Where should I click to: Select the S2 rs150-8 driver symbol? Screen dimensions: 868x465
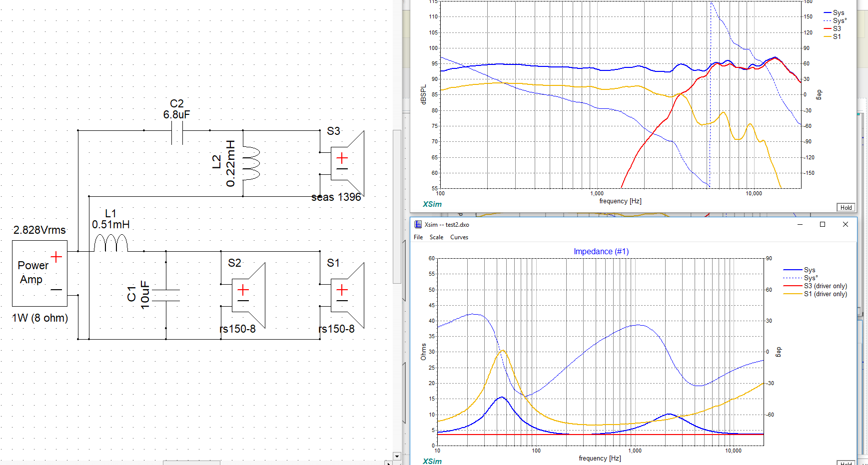click(x=248, y=295)
